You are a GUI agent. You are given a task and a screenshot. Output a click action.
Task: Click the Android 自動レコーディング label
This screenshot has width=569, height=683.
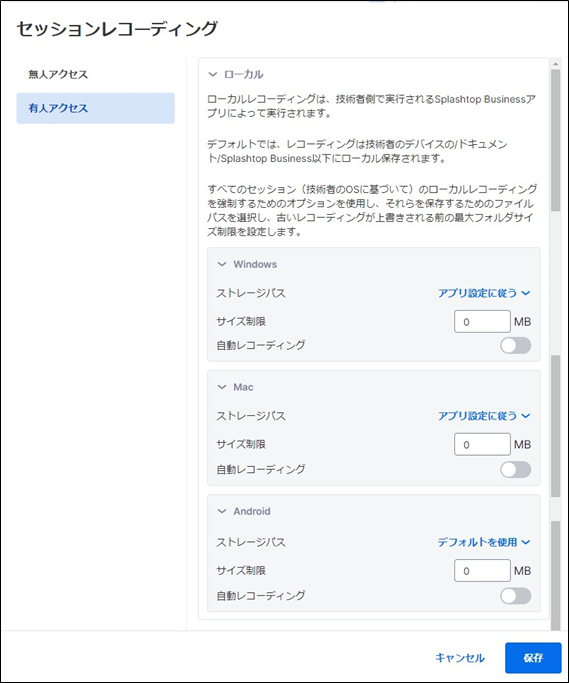click(x=261, y=596)
